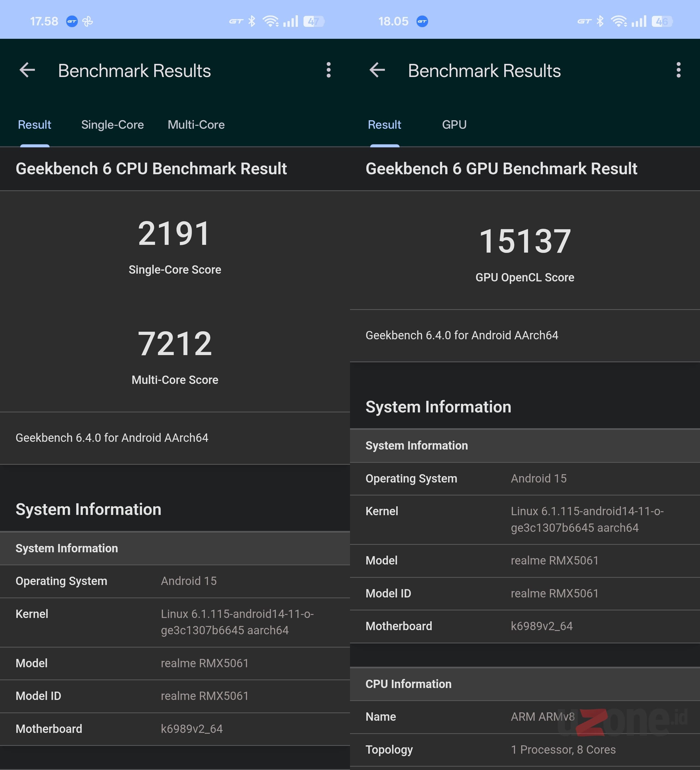700x770 pixels.
Task: Tap GT mode icon beside 17.58 clock
Action: [72, 21]
